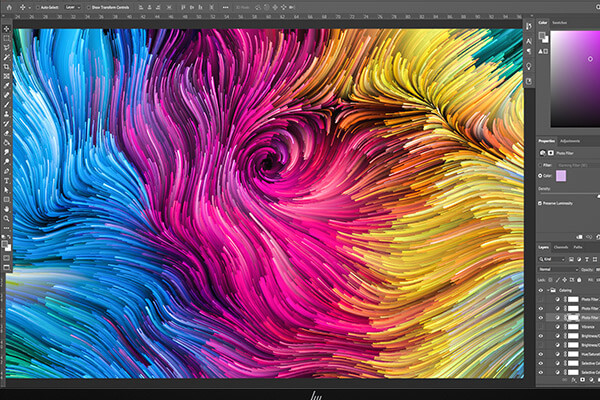Select the Pen tool
Screen dimensions: 600x400
click(x=7, y=171)
